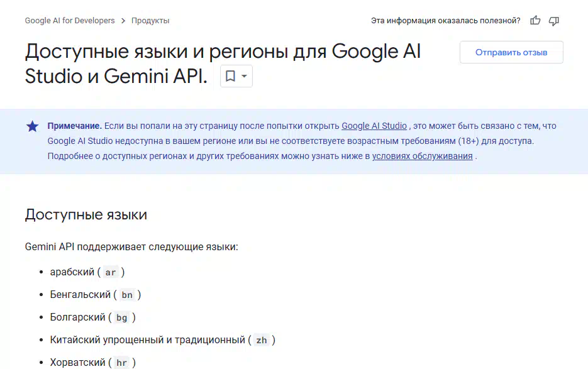588x369 pixels.
Task: Click the blue star note icon
Action: pos(32,126)
